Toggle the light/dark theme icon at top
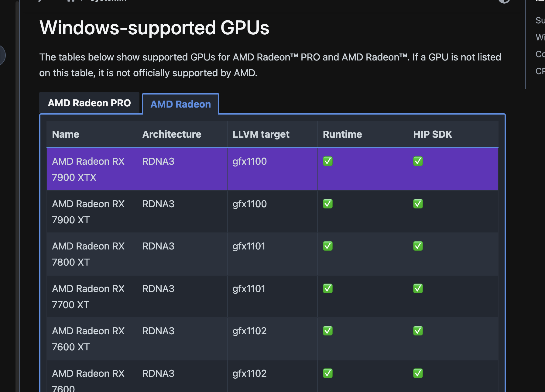 click(504, 1)
